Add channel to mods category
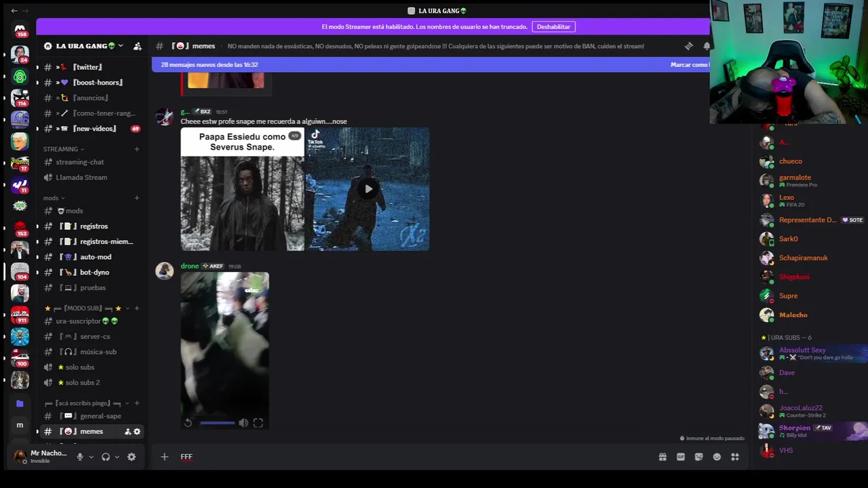Screen dimensions: 868x488 click(x=137, y=198)
